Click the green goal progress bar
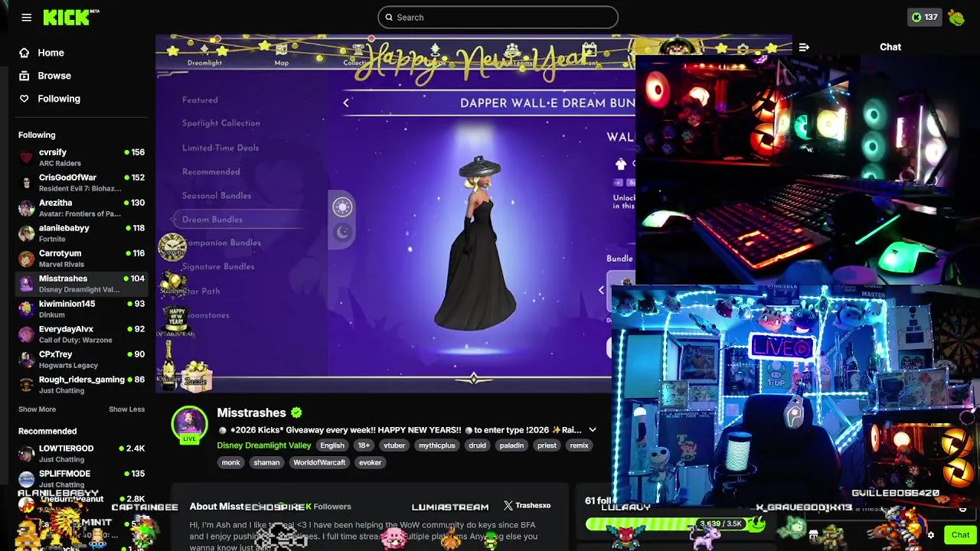The height and width of the screenshot is (551, 980). 675,524
